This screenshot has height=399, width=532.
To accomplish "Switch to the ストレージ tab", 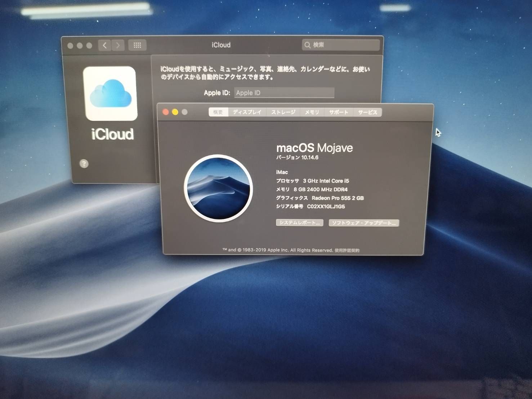I will click(x=283, y=112).
